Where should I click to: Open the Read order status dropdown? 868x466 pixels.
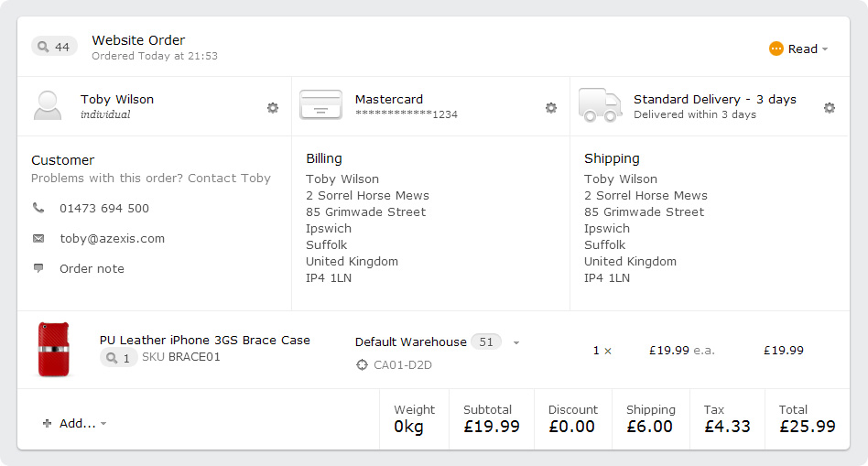(798, 49)
